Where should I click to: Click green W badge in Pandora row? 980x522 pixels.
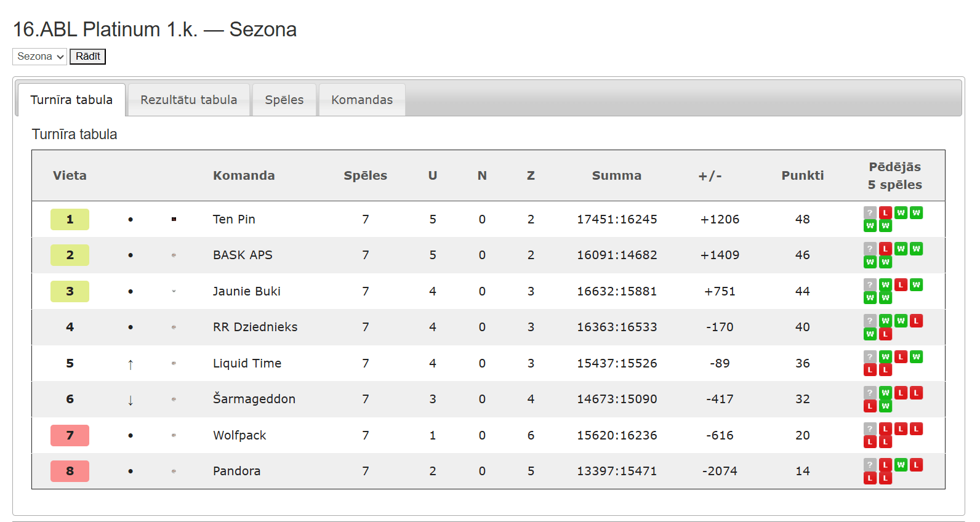coord(901,465)
